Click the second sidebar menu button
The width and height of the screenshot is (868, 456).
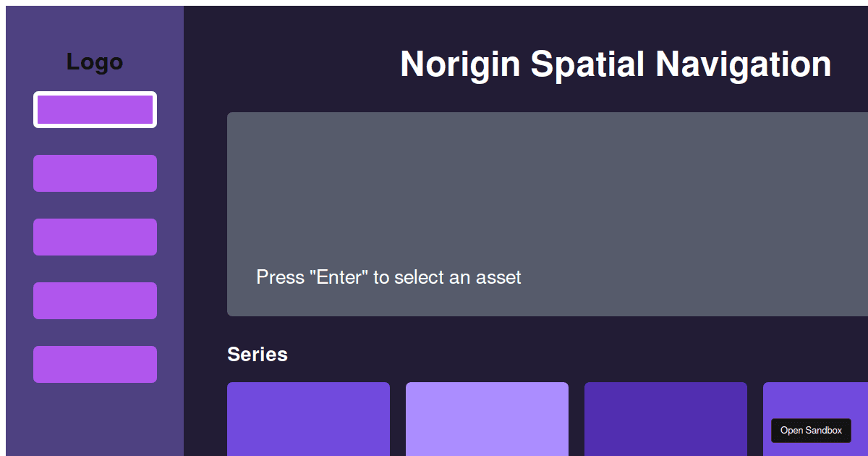point(95,173)
